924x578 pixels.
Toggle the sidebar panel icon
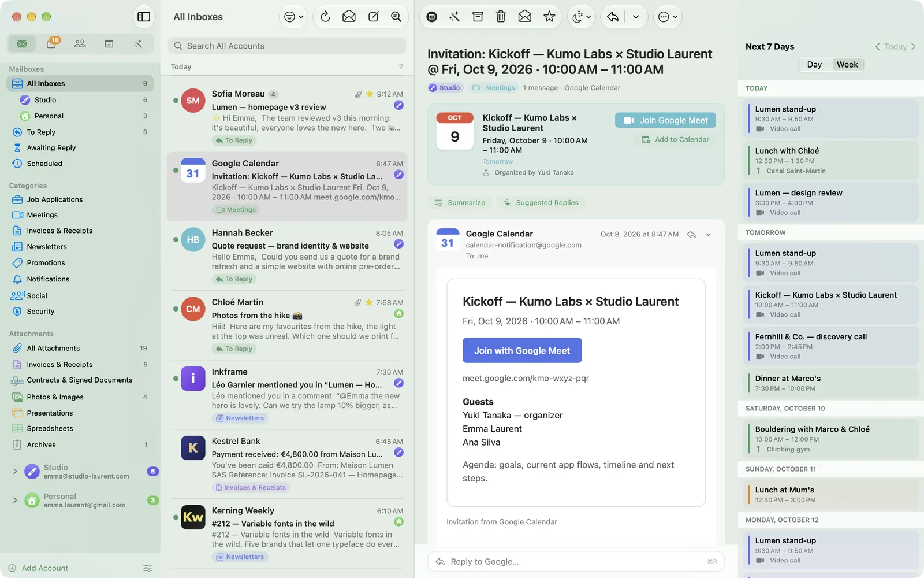click(144, 17)
